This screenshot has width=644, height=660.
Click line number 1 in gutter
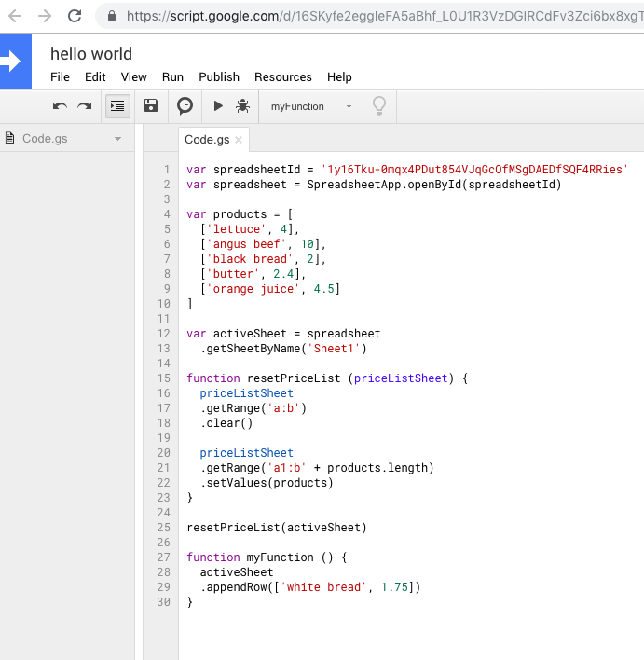click(167, 170)
